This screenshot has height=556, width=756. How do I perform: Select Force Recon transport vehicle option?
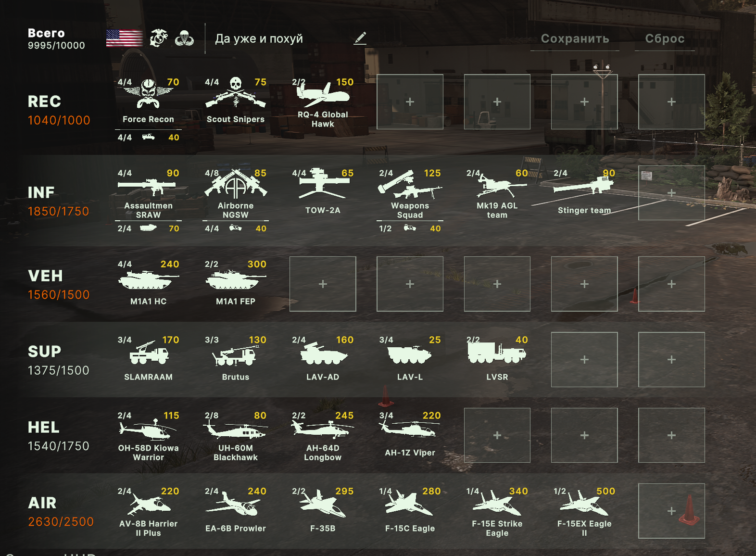[148, 138]
